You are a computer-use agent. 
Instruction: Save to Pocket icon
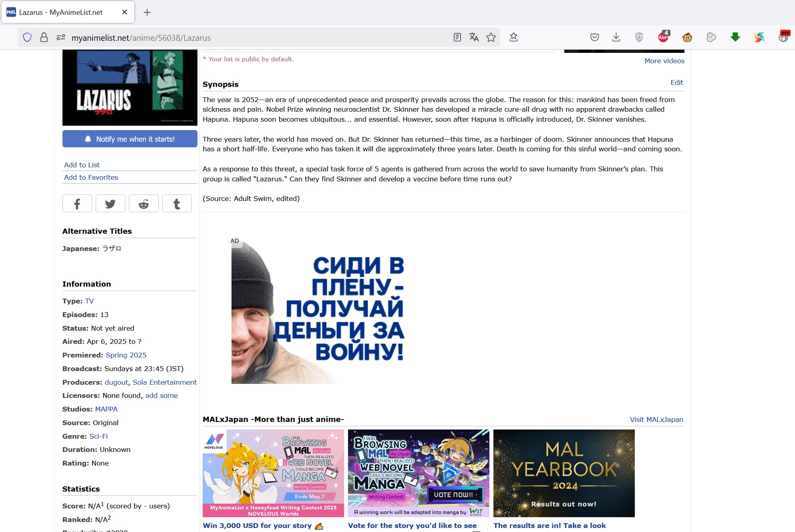[595, 37]
